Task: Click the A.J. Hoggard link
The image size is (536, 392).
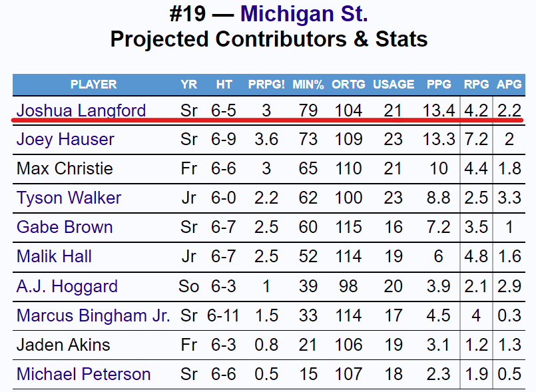Action: [67, 287]
